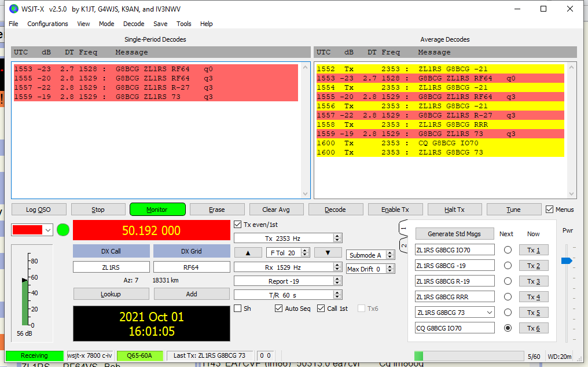Click the up arrow frequency shift button

point(248,252)
